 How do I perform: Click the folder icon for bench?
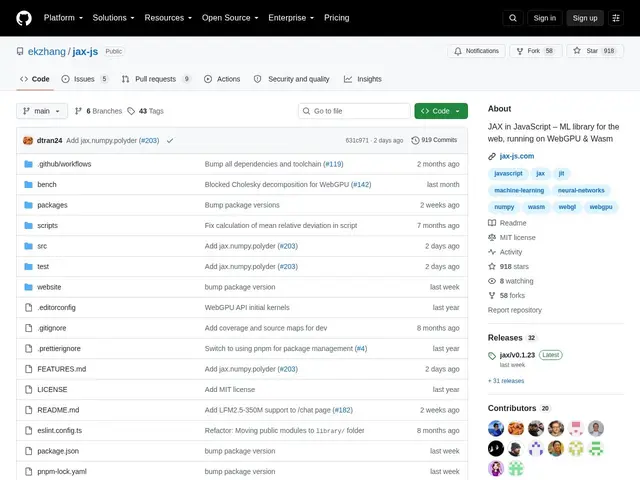coord(28,184)
